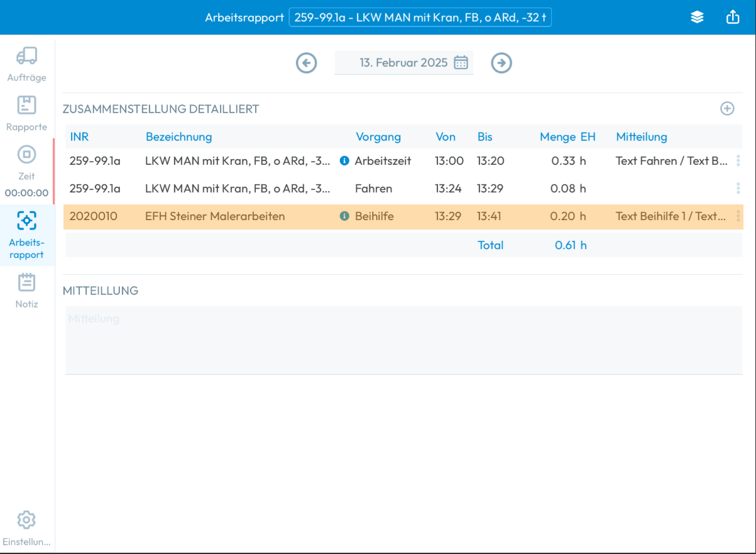
Task: Add new entry with plus icon
Action: pos(727,109)
